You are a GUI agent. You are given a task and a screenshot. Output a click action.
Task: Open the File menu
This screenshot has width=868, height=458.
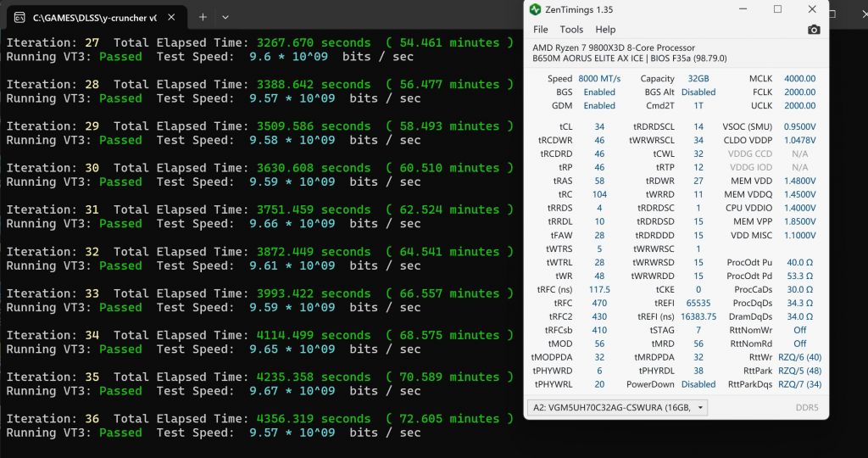coord(540,30)
